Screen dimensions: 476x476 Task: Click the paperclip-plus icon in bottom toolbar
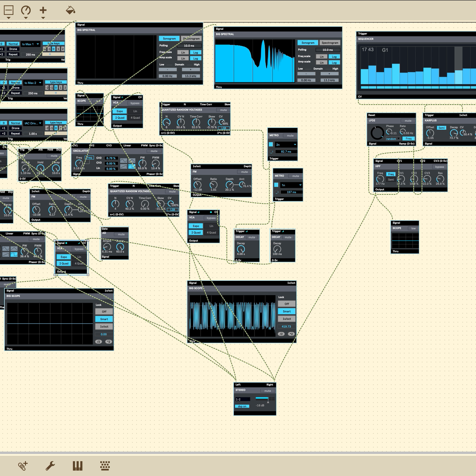click(x=23, y=466)
